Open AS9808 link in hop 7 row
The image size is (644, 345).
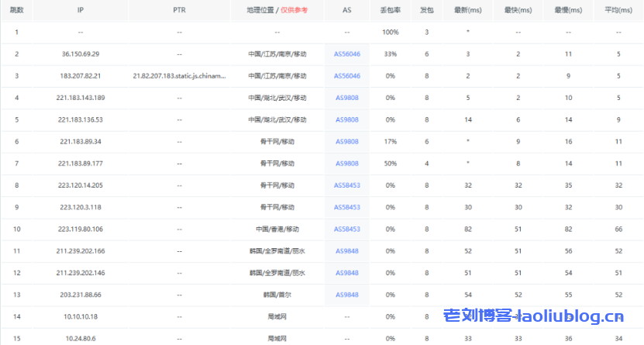pyautogui.click(x=347, y=164)
